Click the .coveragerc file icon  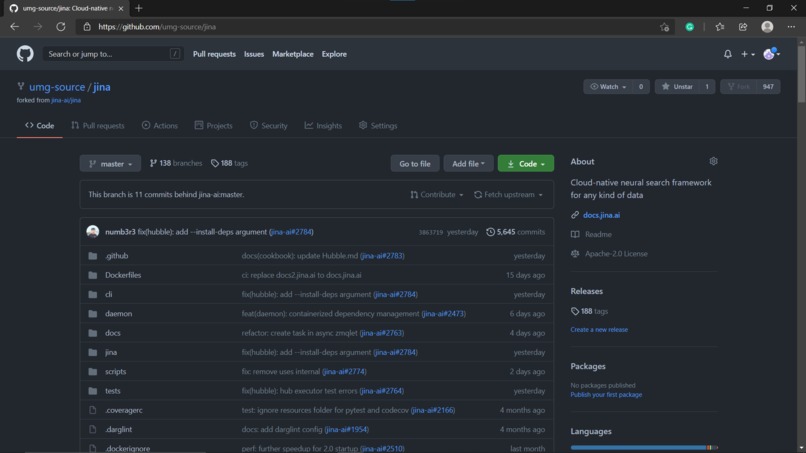[x=93, y=410]
